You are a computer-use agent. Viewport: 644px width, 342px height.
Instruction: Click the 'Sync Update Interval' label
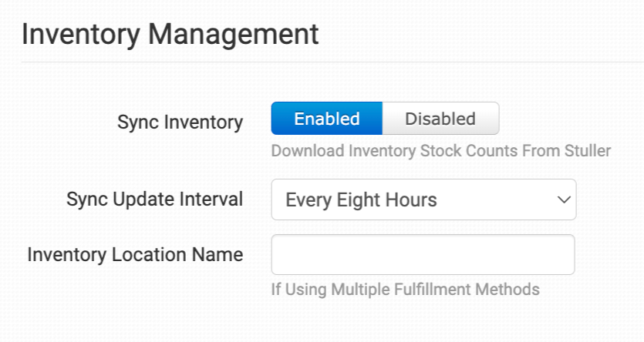click(154, 199)
